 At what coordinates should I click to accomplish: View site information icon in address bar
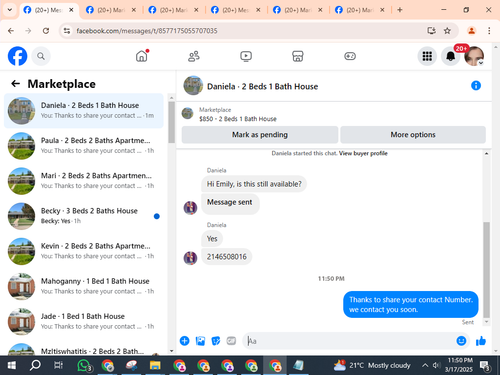(67, 31)
